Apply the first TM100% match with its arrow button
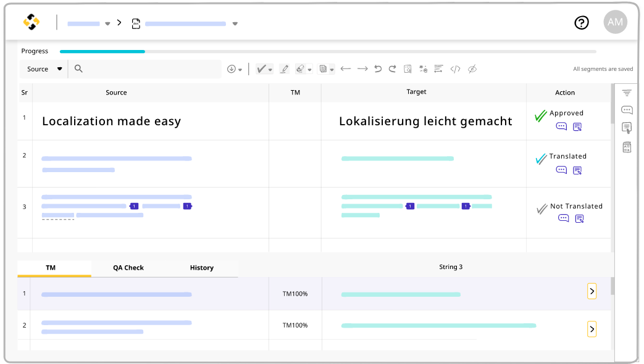This screenshot has height=364, width=644. tap(592, 291)
